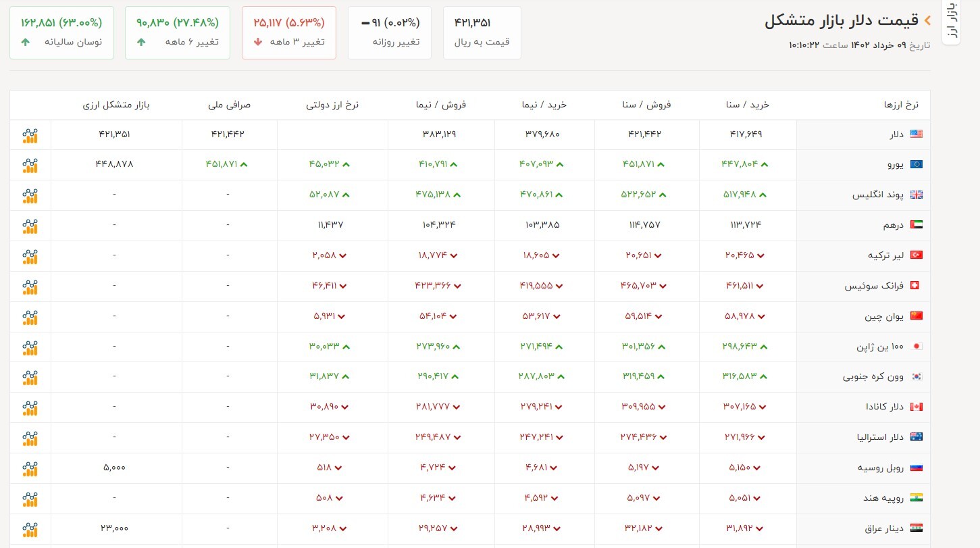This screenshot has width=980, height=548.
Task: Open chart icon for the Russian Ruble row
Action: [x=30, y=468]
